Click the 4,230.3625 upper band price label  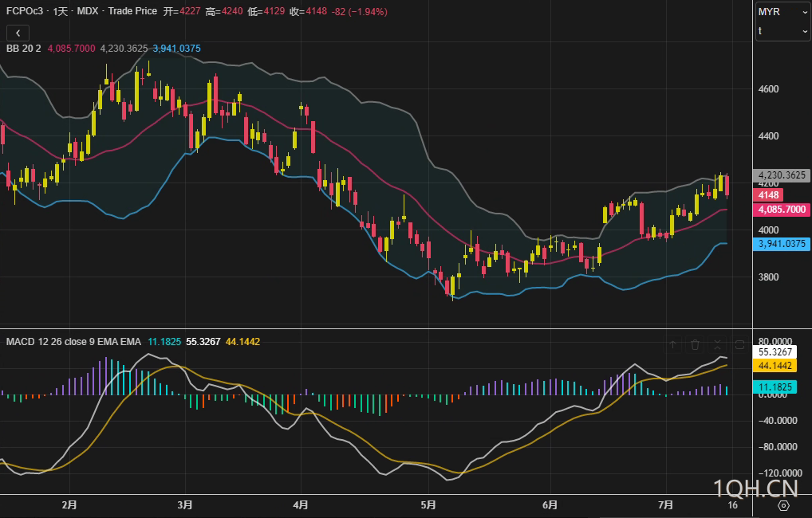pos(782,175)
